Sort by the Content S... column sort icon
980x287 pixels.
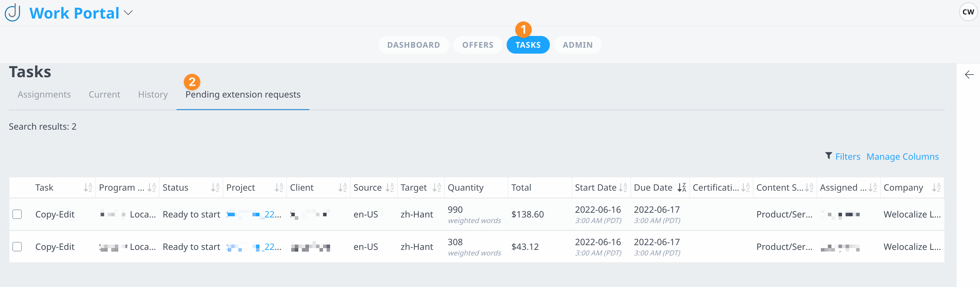click(x=809, y=187)
